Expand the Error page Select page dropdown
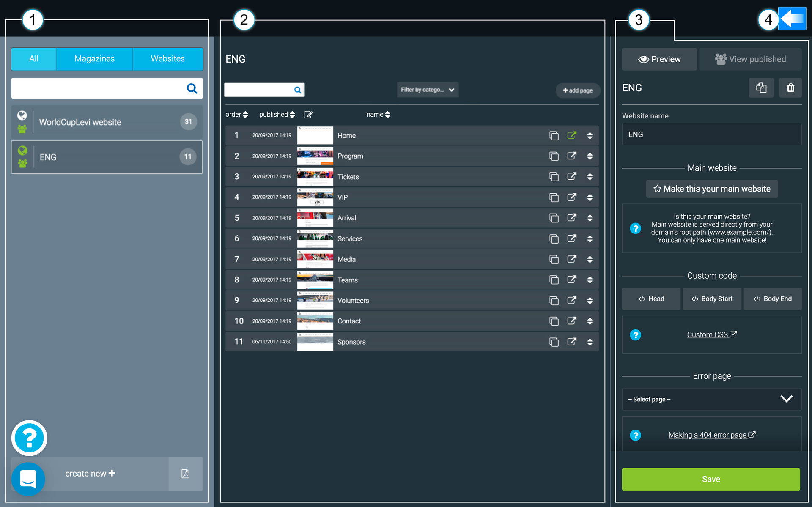812x507 pixels. tap(711, 399)
